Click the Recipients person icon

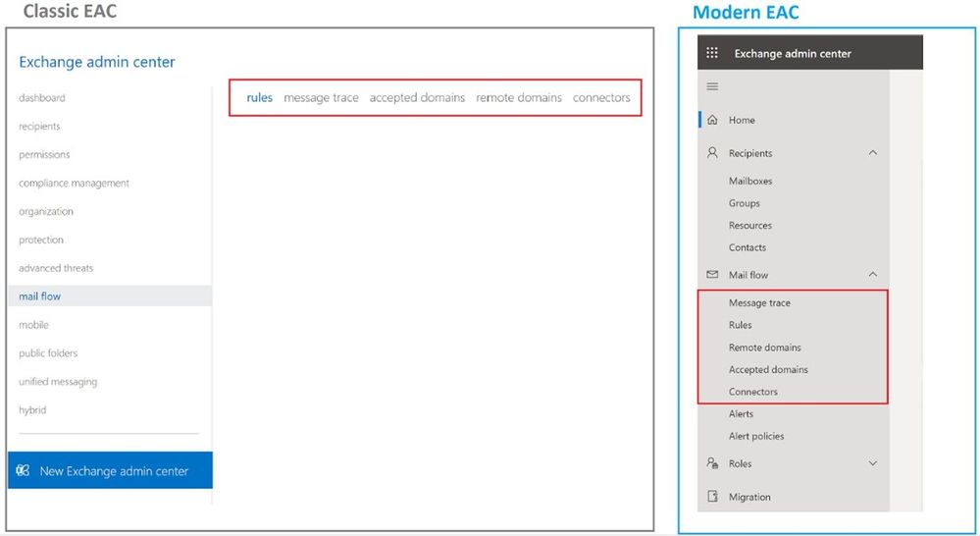pyautogui.click(x=712, y=152)
